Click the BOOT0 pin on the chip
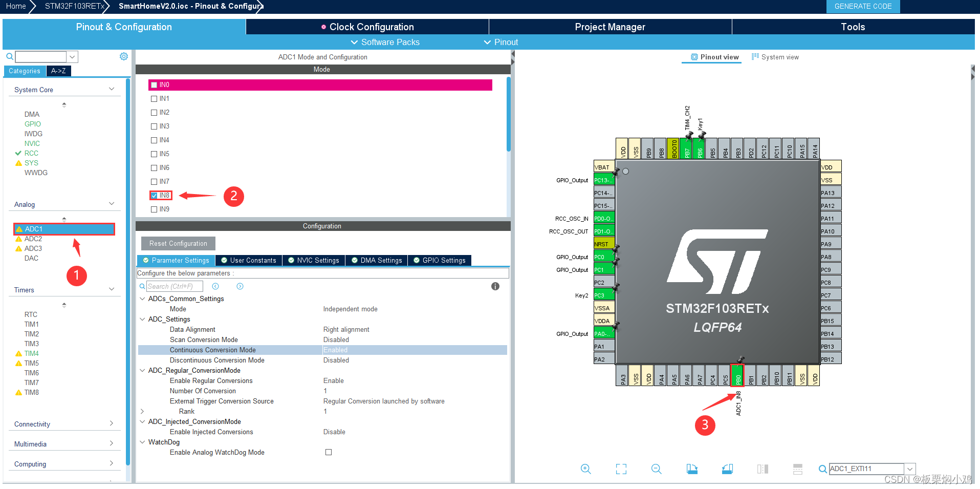 (x=673, y=148)
